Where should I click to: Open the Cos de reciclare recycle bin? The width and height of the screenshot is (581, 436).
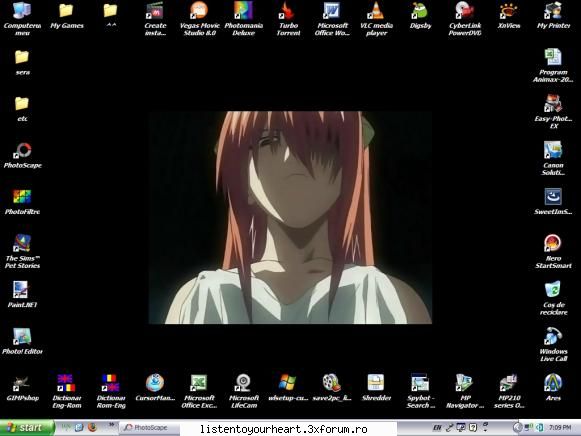(553, 299)
